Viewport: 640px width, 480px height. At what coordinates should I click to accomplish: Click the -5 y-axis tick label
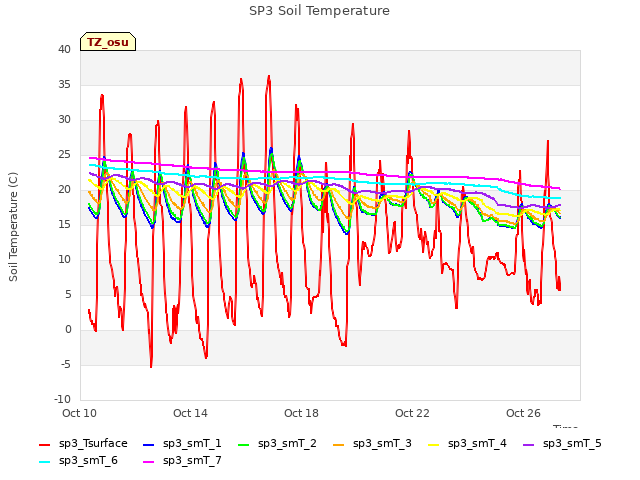66,364
